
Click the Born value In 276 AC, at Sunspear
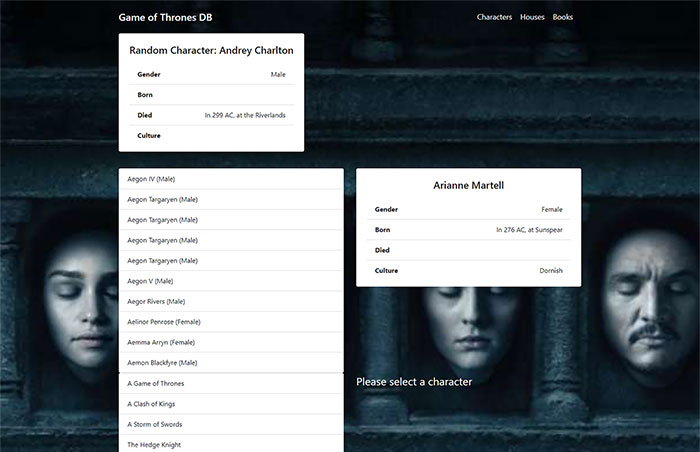point(529,230)
